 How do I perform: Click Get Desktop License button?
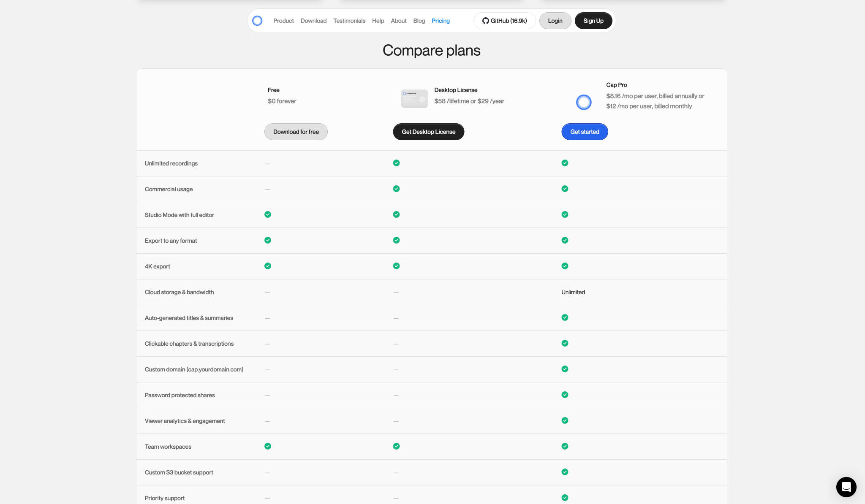point(429,132)
